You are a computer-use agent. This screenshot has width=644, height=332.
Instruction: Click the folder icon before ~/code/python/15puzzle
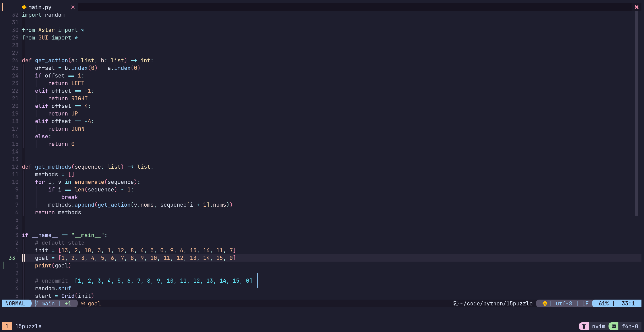point(456,303)
